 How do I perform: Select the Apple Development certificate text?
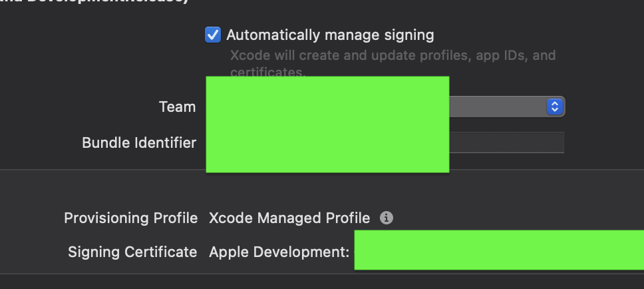[279, 252]
